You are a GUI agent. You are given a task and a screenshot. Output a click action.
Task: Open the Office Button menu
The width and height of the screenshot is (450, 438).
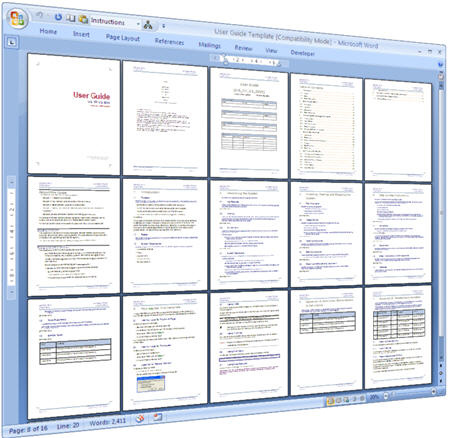[x=17, y=18]
